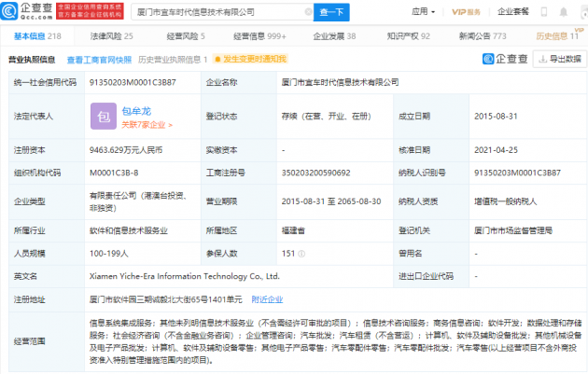Switch to the 历史信息 VIP tab
The height and width of the screenshot is (374, 588).
pos(559,35)
